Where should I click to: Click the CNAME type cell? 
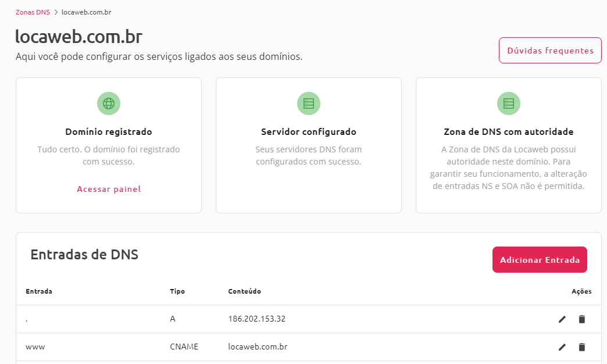pyautogui.click(x=184, y=347)
